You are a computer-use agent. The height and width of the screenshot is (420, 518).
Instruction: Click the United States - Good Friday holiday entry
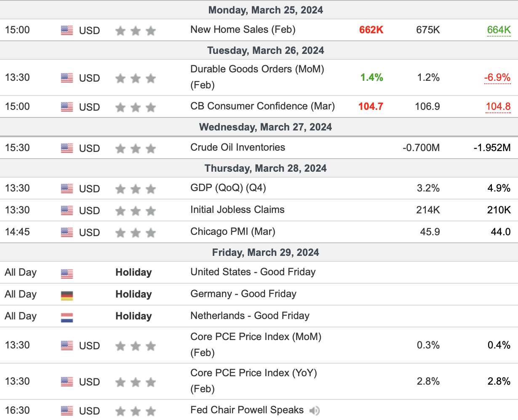pyautogui.click(x=253, y=272)
